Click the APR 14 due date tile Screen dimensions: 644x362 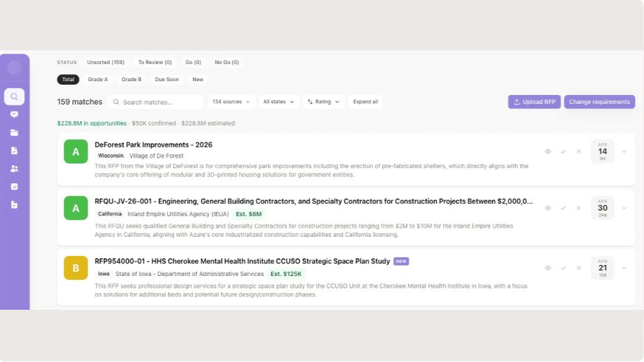tap(603, 151)
